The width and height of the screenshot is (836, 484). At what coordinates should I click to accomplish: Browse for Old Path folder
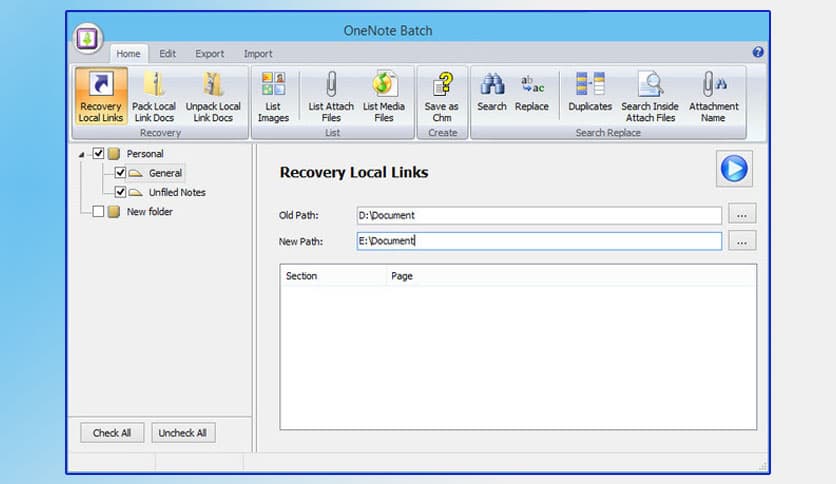(x=742, y=214)
